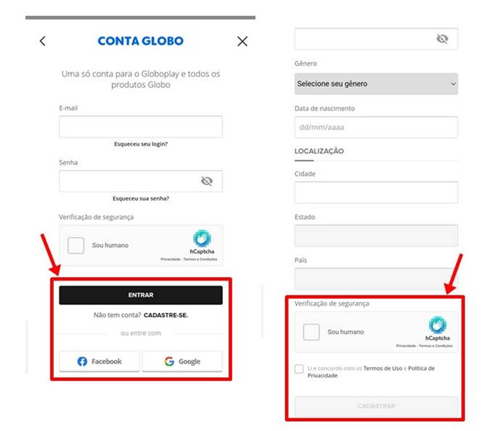Click the hCaptcha logo on registration form
The width and height of the screenshot is (504, 431).
(x=437, y=325)
